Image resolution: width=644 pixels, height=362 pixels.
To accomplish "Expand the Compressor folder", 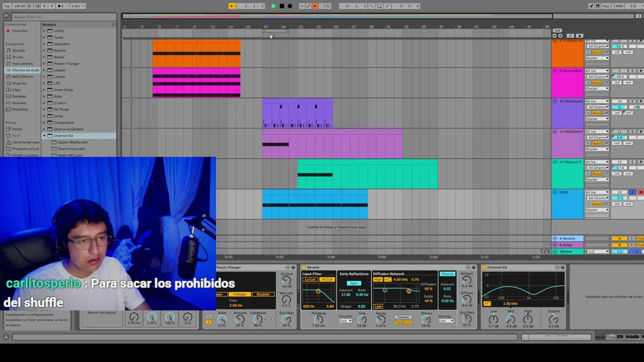I will pos(44,122).
